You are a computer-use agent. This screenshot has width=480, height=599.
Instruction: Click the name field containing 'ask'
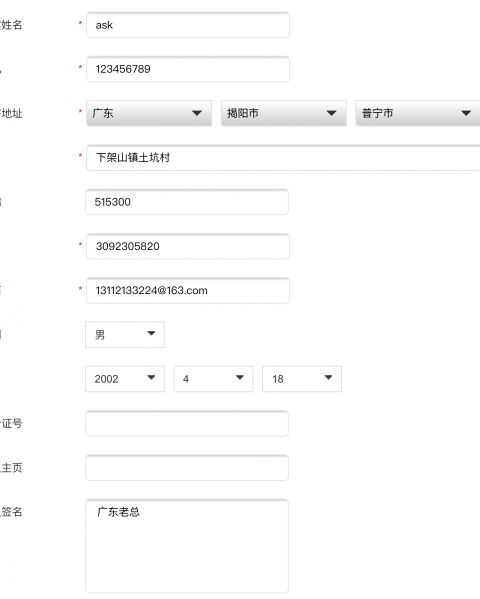(x=188, y=25)
